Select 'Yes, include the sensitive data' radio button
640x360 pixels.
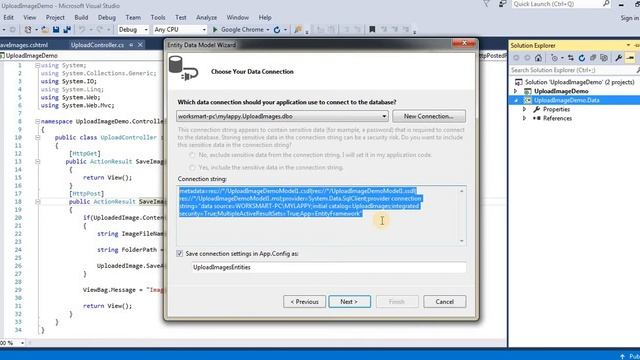(192, 167)
